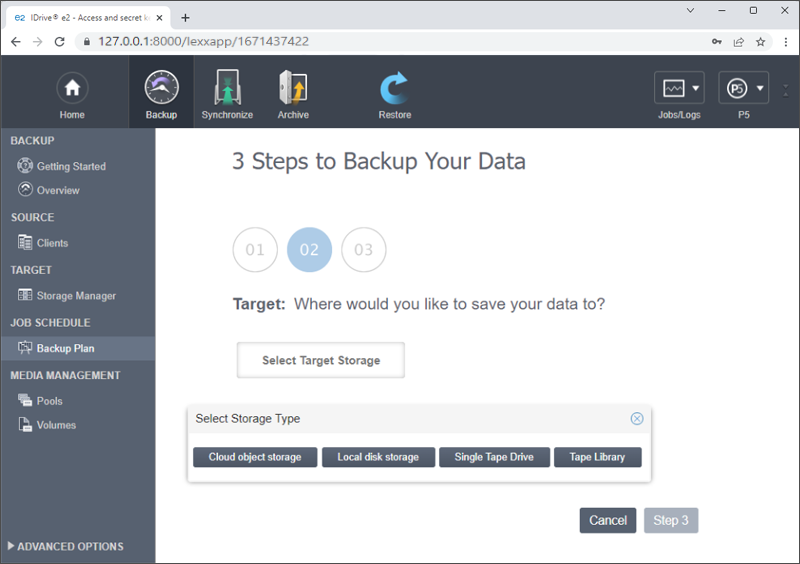Open Volumes under Media Management

[56, 425]
